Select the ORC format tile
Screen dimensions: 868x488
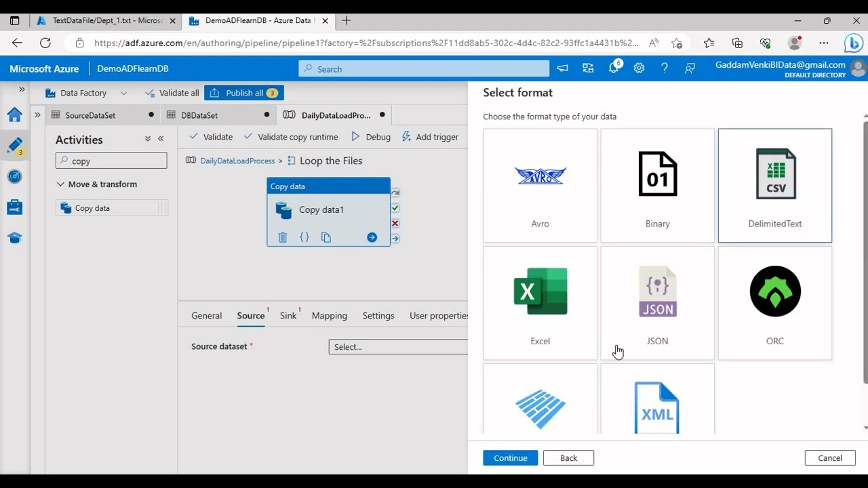pos(774,303)
